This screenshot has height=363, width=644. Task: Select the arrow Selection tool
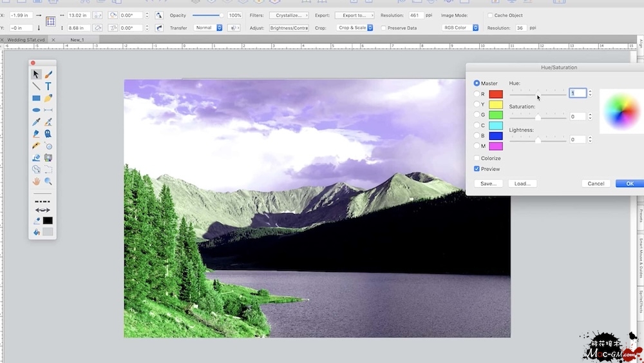[x=37, y=75]
